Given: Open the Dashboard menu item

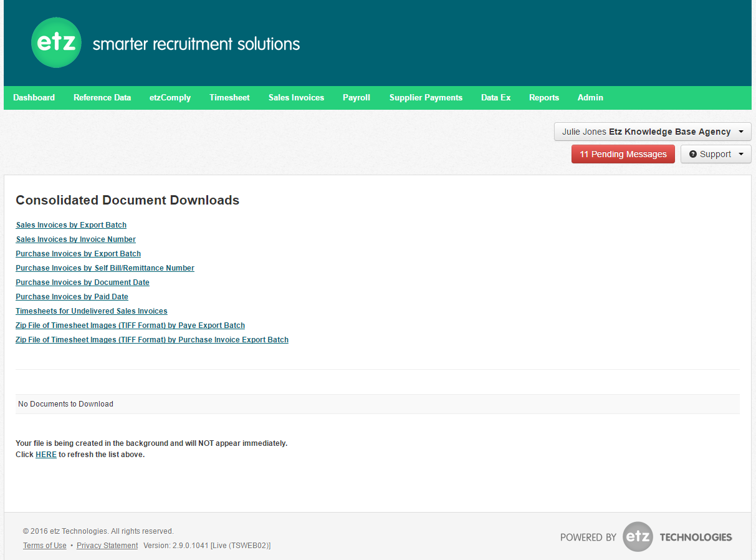Looking at the screenshot, I should click(x=34, y=97).
